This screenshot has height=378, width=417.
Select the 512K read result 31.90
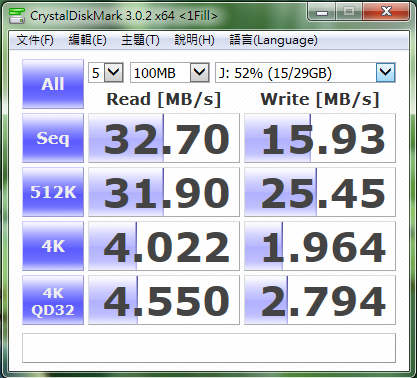point(164,192)
